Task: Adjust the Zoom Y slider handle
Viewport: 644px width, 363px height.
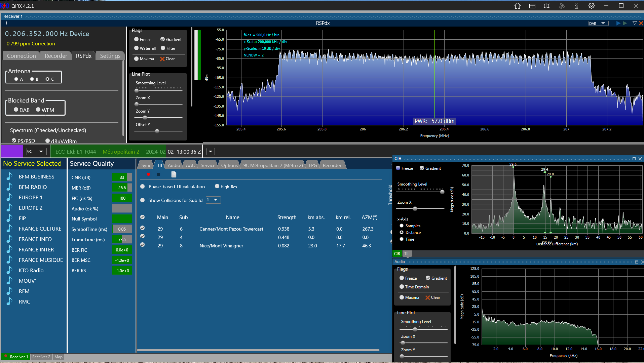Action: coord(145,118)
